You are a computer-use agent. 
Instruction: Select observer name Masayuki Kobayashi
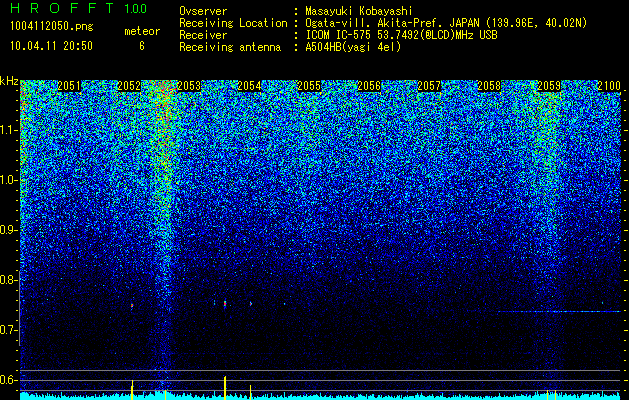click(359, 11)
